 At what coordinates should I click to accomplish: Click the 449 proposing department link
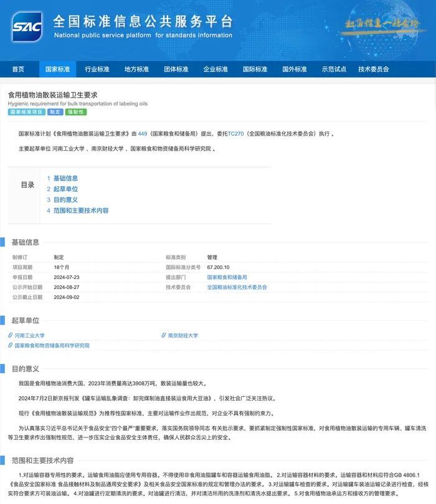pos(142,133)
